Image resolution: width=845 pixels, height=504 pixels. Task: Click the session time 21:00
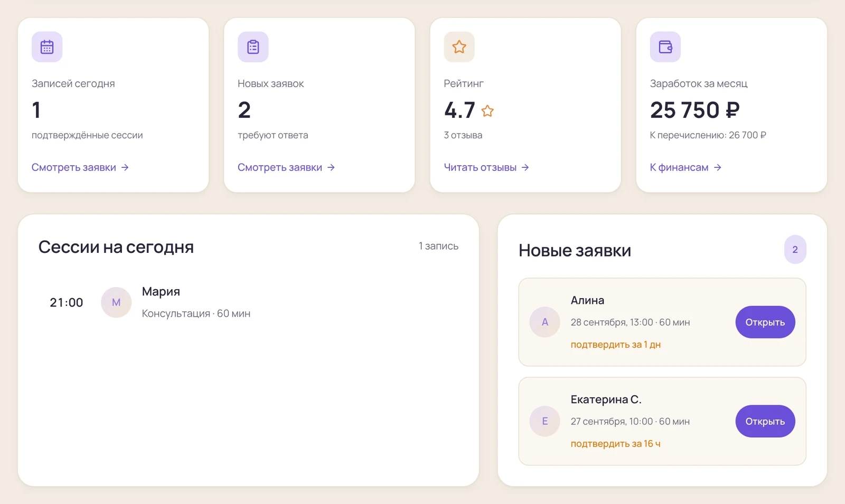67,302
